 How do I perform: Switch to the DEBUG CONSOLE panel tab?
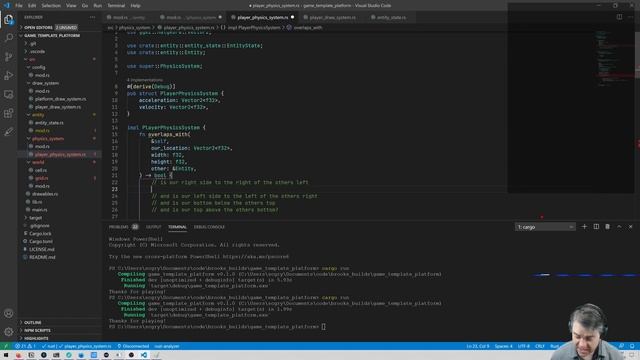click(209, 227)
